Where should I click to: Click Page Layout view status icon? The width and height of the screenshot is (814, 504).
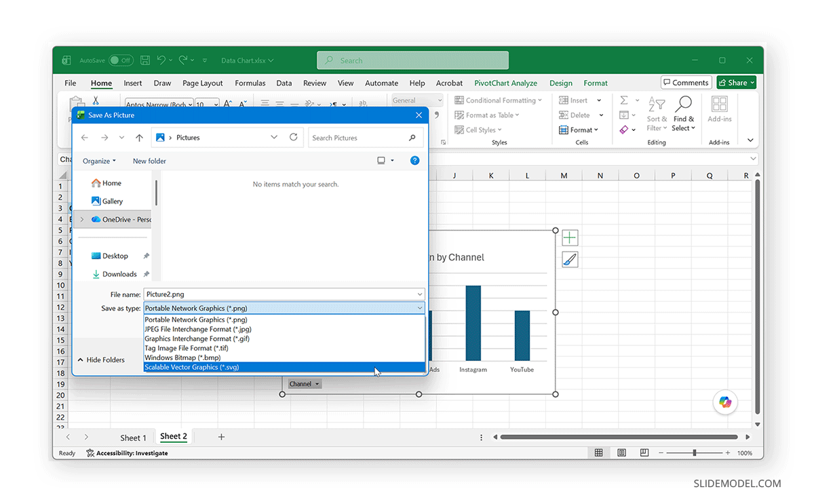pyautogui.click(x=622, y=452)
